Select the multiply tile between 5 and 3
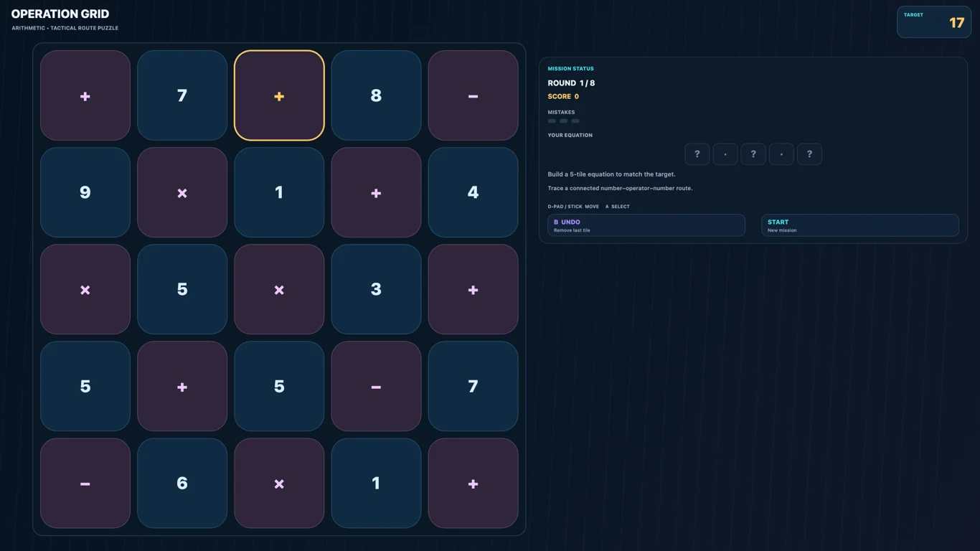980x551 pixels. [x=279, y=289]
